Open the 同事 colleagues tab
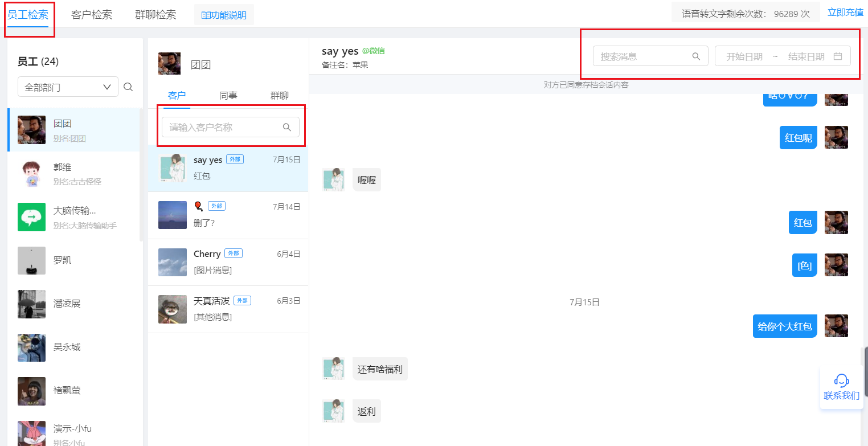This screenshot has height=446, width=868. point(228,95)
